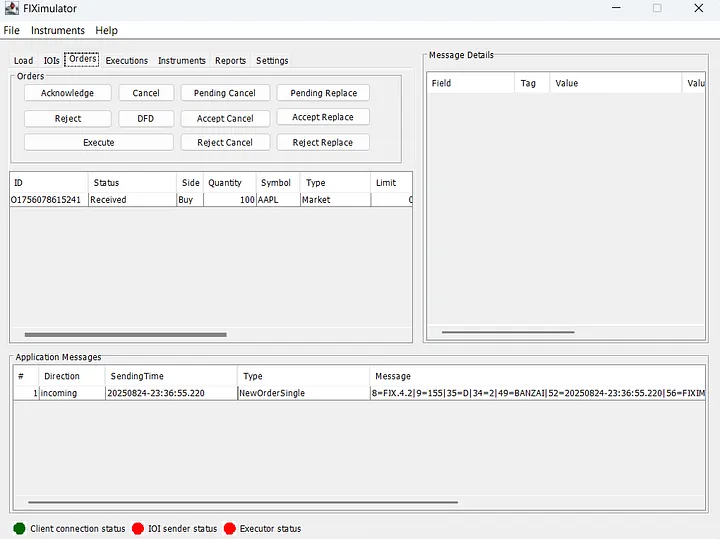This screenshot has width=720, height=539.
Task: Click the DFD button
Action: [x=146, y=118]
